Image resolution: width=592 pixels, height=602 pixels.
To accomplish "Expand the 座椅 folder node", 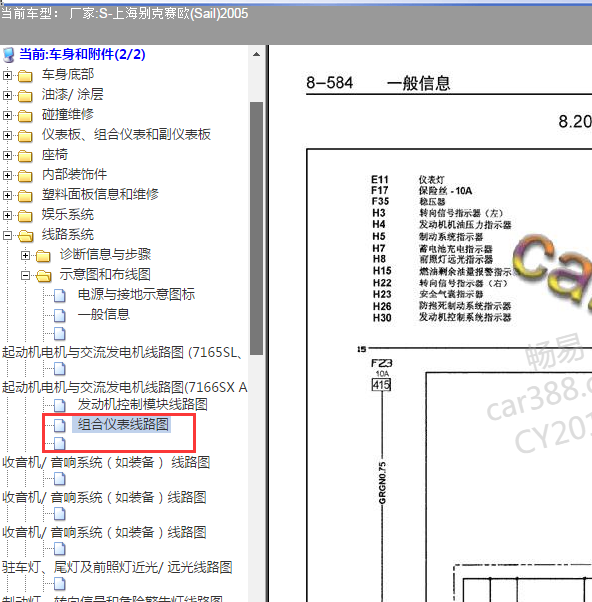I will tap(7, 155).
